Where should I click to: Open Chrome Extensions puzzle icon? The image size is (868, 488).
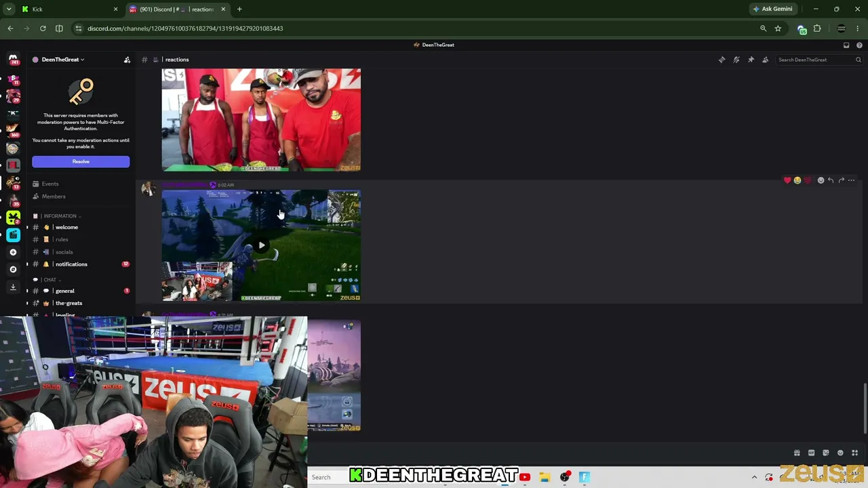coord(817,28)
